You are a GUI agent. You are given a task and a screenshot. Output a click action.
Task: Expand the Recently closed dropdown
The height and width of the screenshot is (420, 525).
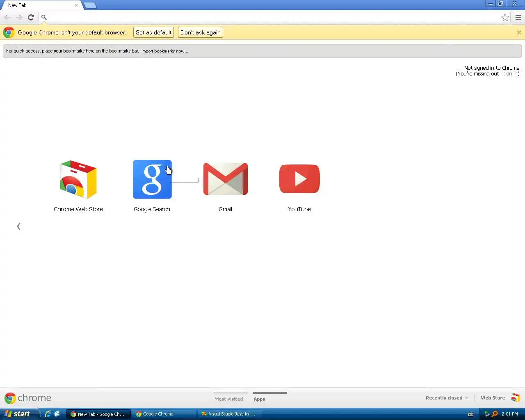pyautogui.click(x=447, y=398)
